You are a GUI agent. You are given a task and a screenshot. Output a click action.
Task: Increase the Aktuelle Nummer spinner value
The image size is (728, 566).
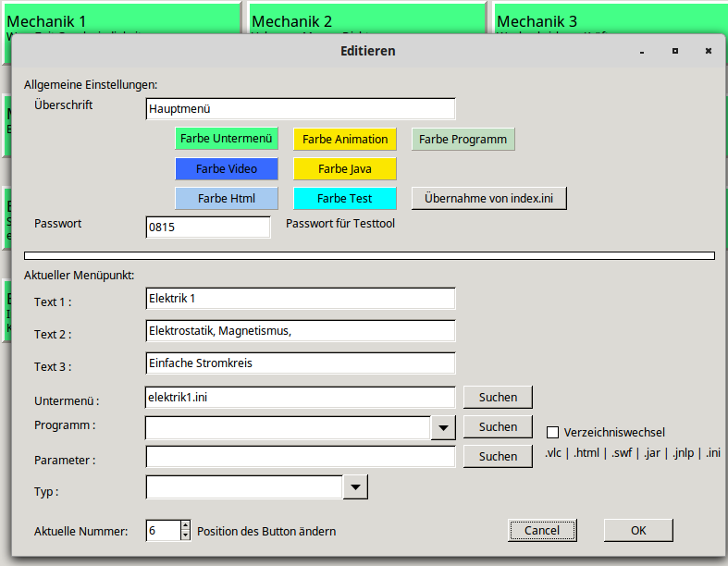185,525
